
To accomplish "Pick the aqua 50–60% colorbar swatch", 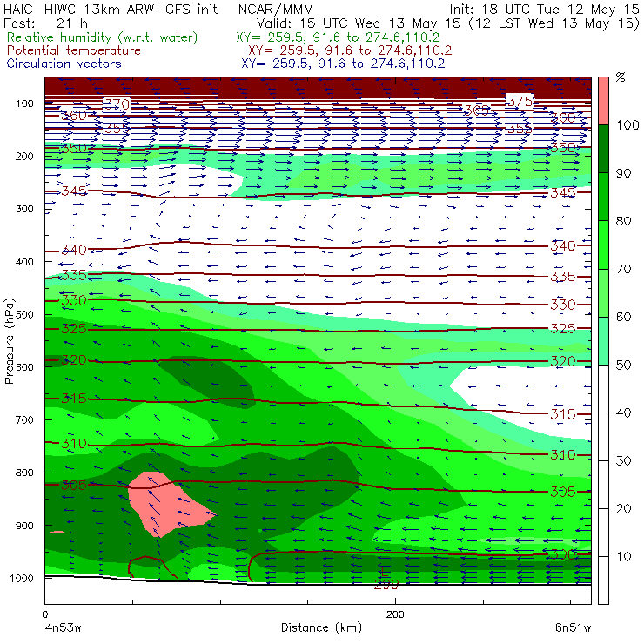I will [603, 341].
